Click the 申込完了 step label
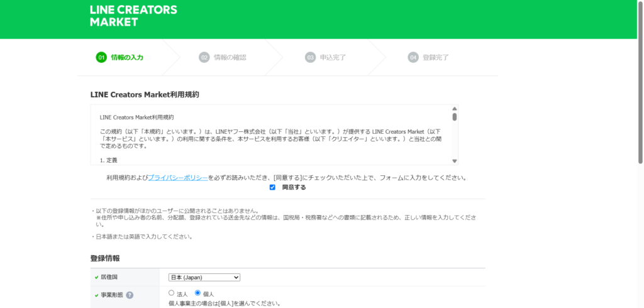Viewport: 644px width, 308px height. (333, 57)
